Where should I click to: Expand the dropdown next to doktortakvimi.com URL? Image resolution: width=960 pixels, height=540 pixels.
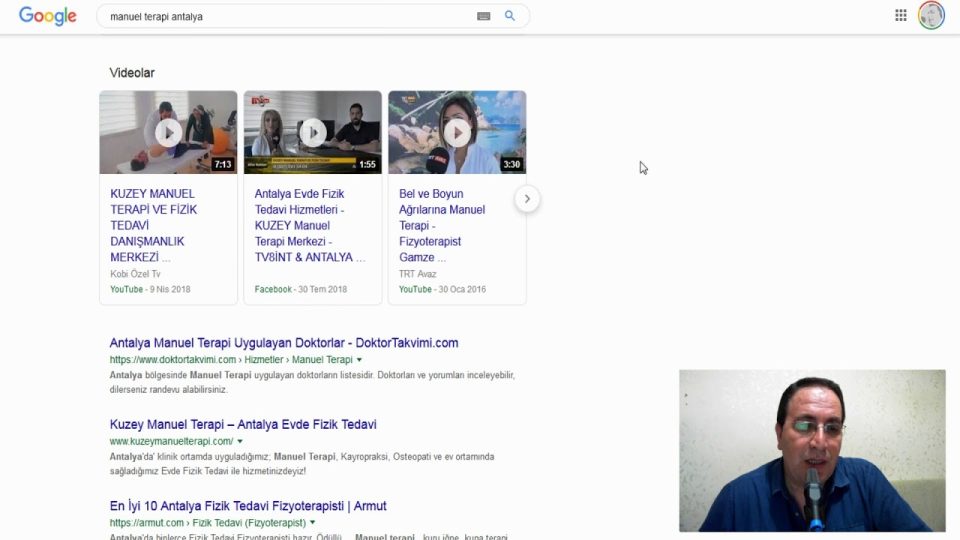click(359, 360)
